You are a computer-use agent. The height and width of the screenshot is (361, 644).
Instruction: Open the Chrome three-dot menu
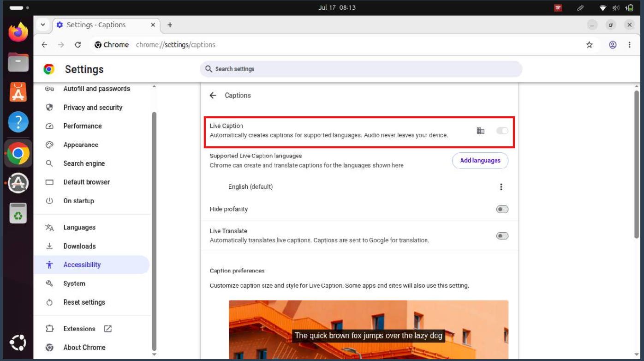pos(629,45)
